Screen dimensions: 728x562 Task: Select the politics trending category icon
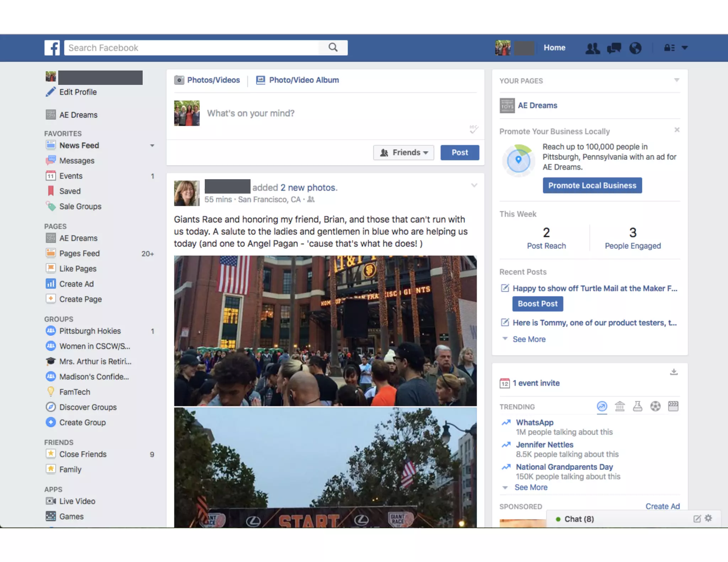620,406
